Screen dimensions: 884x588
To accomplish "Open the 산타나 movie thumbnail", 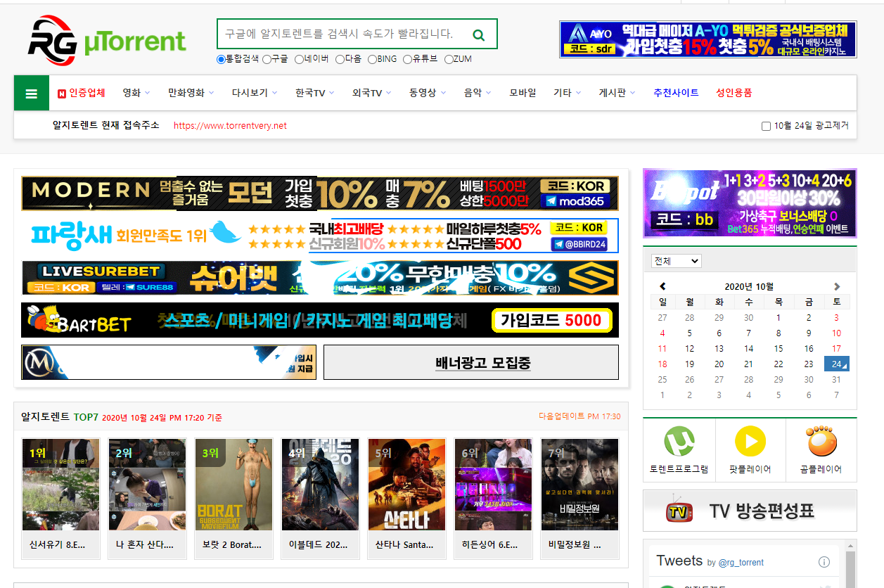I will pos(406,485).
